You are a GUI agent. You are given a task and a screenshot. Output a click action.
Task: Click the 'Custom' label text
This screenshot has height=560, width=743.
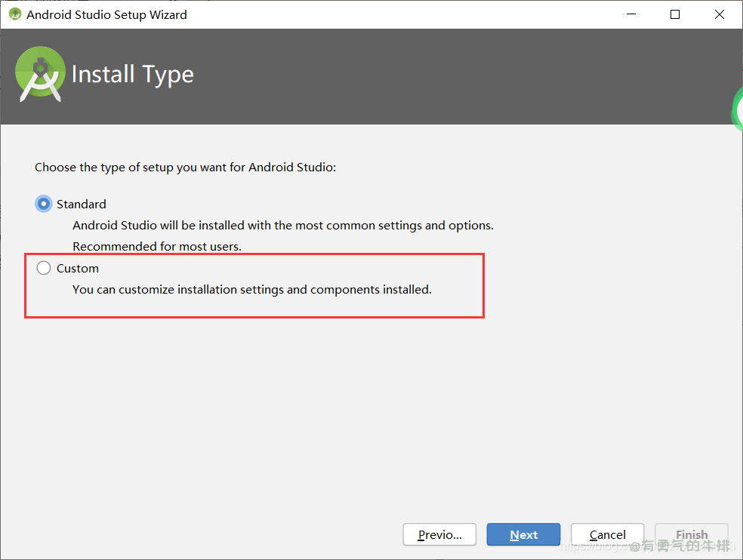pyautogui.click(x=78, y=268)
